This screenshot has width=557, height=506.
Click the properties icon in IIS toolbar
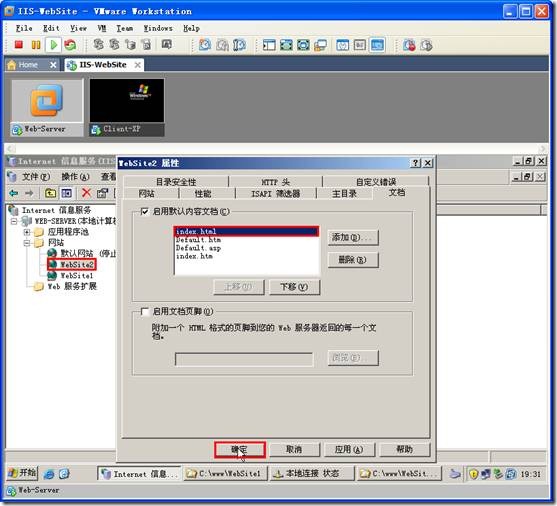[x=102, y=193]
